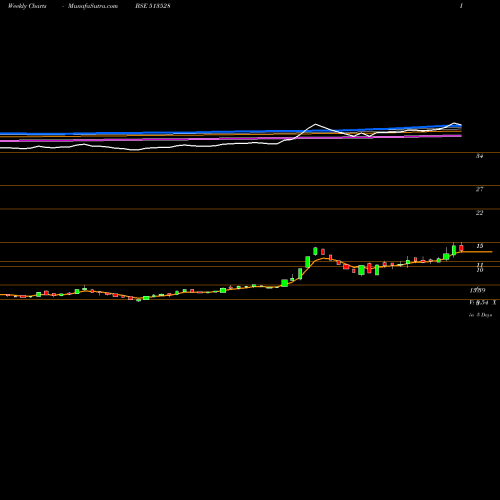
Task: Click the 22 price axis label
Action: coord(479,213)
